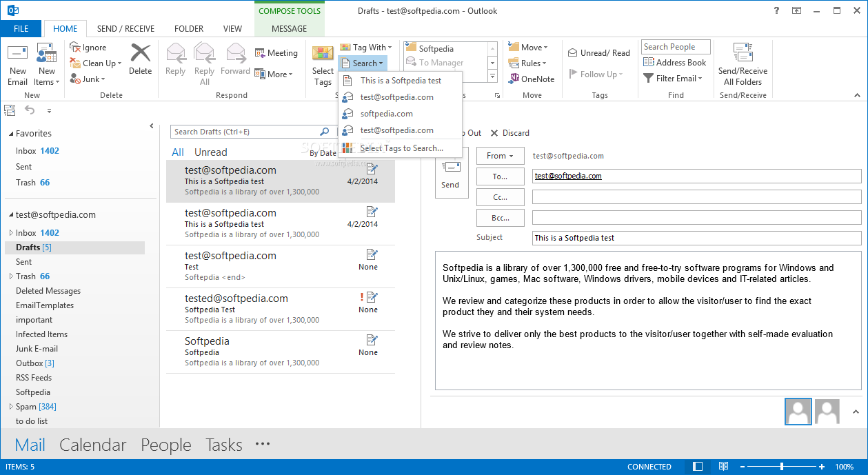The width and height of the screenshot is (868, 475).
Task: Create a New Email
Action: point(18,65)
